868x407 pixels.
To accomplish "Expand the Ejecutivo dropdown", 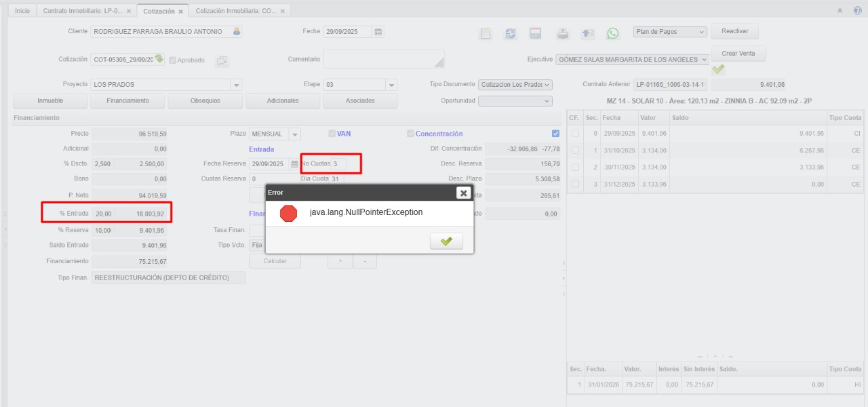I will [705, 60].
